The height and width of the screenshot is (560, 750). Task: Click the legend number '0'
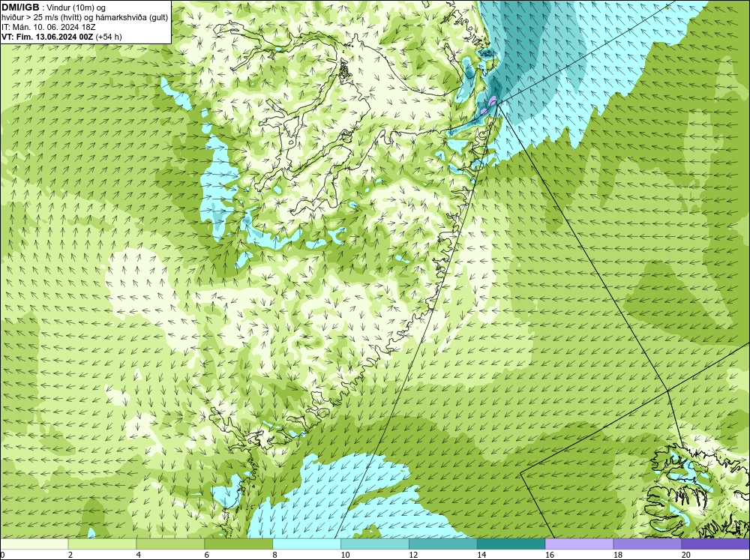[x=2, y=555]
